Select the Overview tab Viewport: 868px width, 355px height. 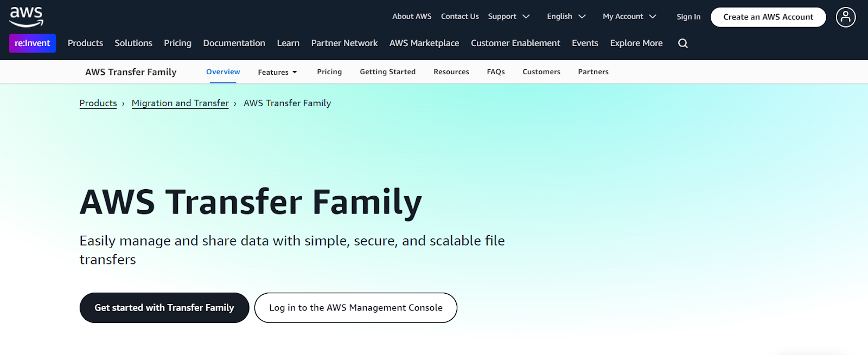tap(223, 72)
